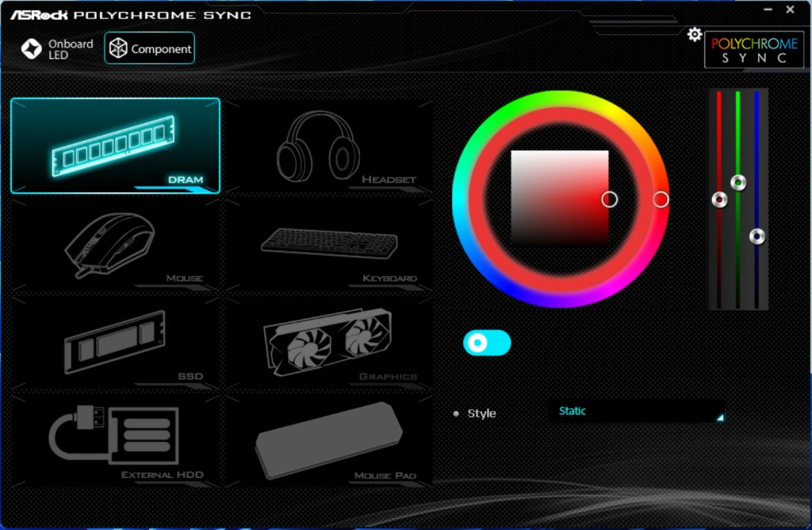
Task: Toggle the cyan LED on/off switch
Action: [487, 343]
